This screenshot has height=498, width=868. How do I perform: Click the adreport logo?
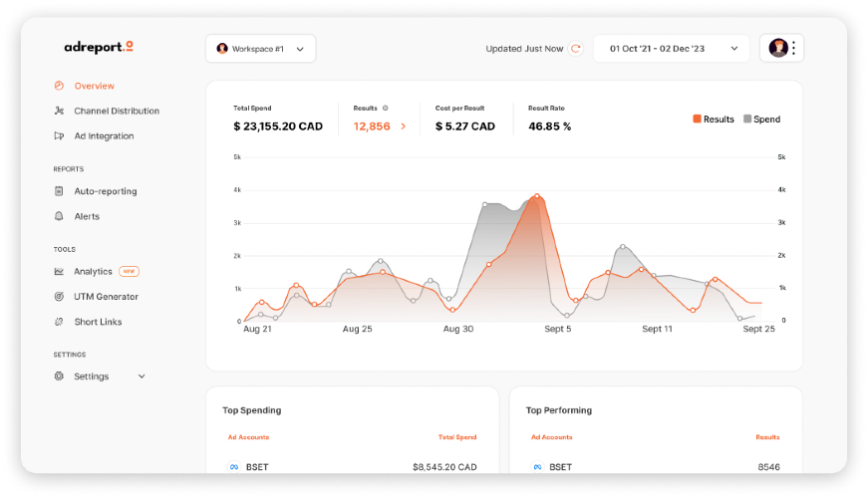(x=99, y=47)
